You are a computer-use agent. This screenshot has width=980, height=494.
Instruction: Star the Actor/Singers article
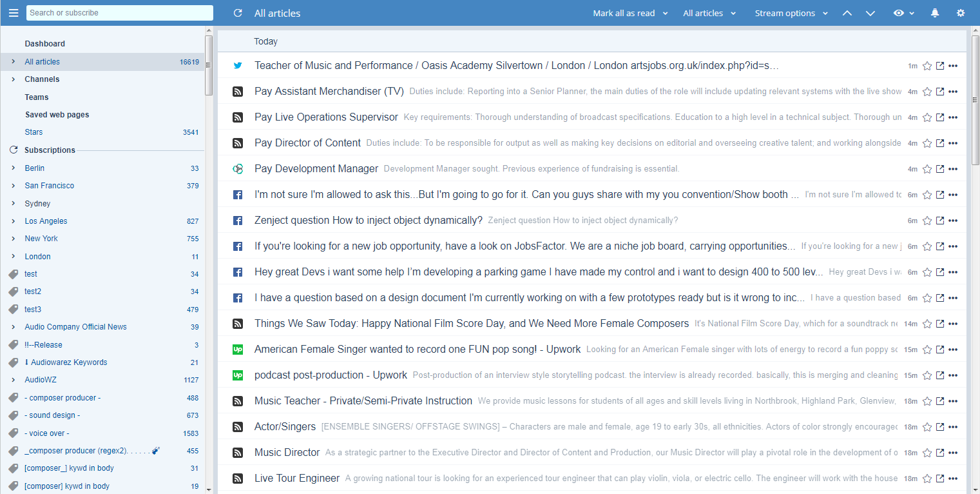(927, 427)
